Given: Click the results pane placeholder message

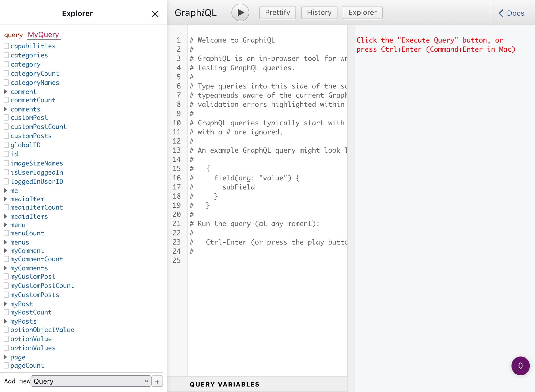Looking at the screenshot, I should point(436,45).
